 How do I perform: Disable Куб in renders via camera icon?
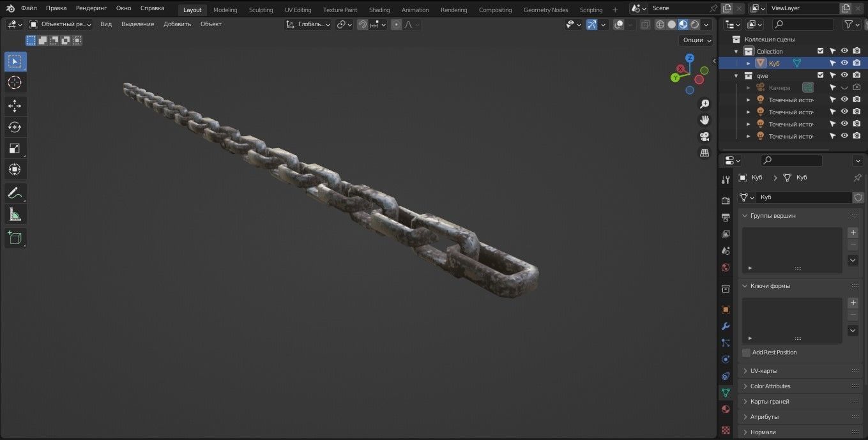tap(857, 63)
